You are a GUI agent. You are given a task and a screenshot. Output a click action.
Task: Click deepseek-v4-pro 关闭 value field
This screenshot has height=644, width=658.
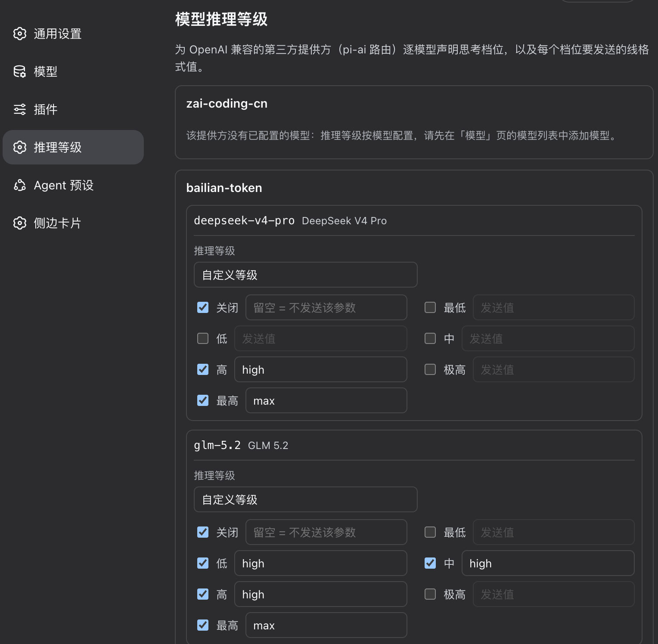[326, 307]
